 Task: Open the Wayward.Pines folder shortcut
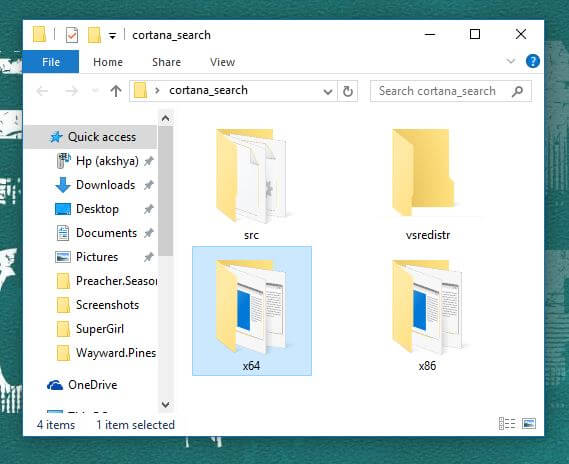click(106, 353)
